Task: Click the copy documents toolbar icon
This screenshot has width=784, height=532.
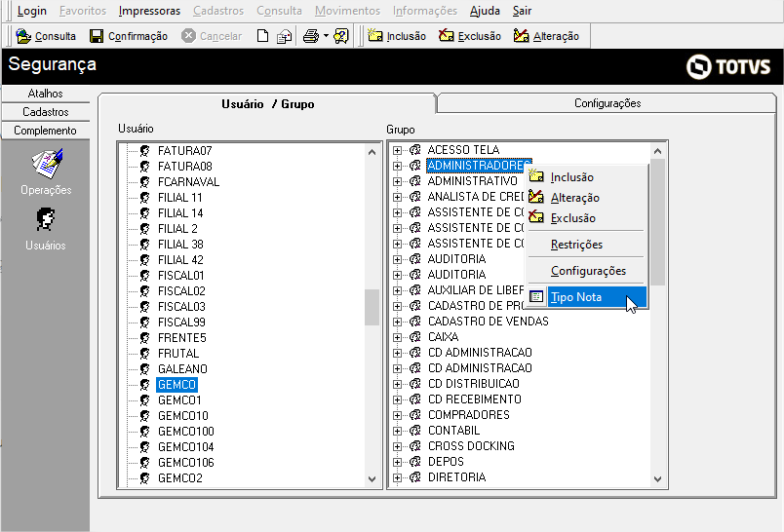Action: pos(285,36)
